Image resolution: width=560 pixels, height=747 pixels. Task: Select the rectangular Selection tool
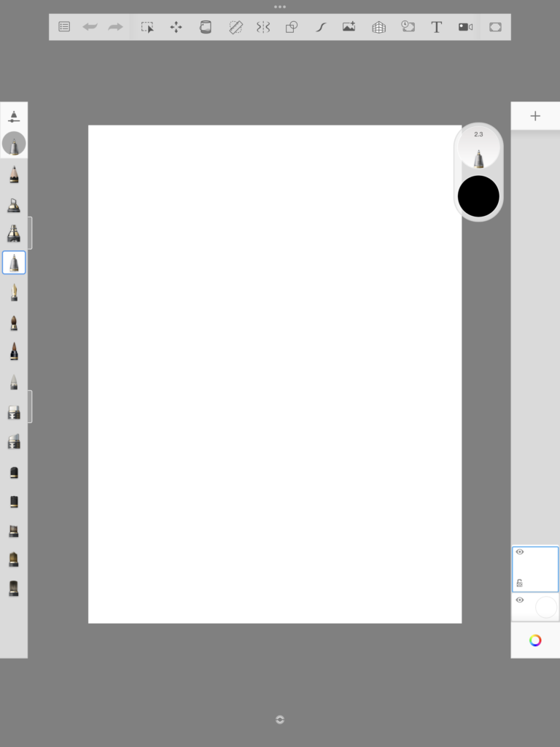point(147,27)
